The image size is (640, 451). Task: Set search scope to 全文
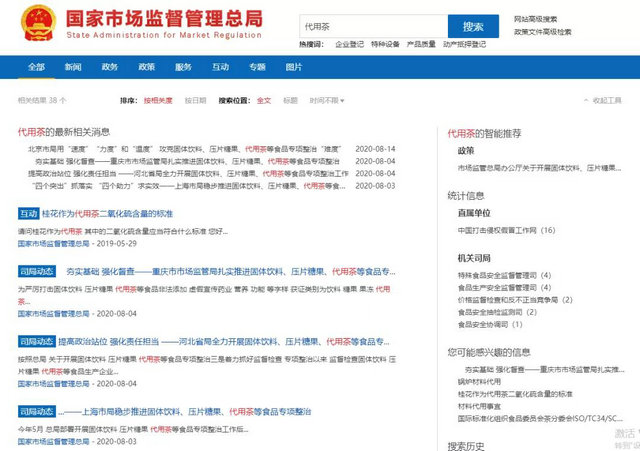(264, 101)
